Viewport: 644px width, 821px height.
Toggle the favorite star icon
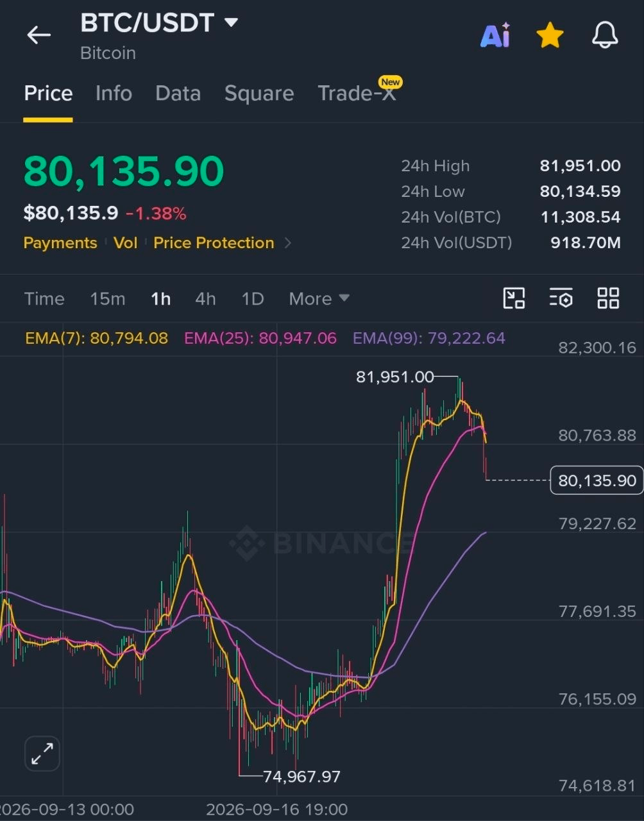(550, 35)
